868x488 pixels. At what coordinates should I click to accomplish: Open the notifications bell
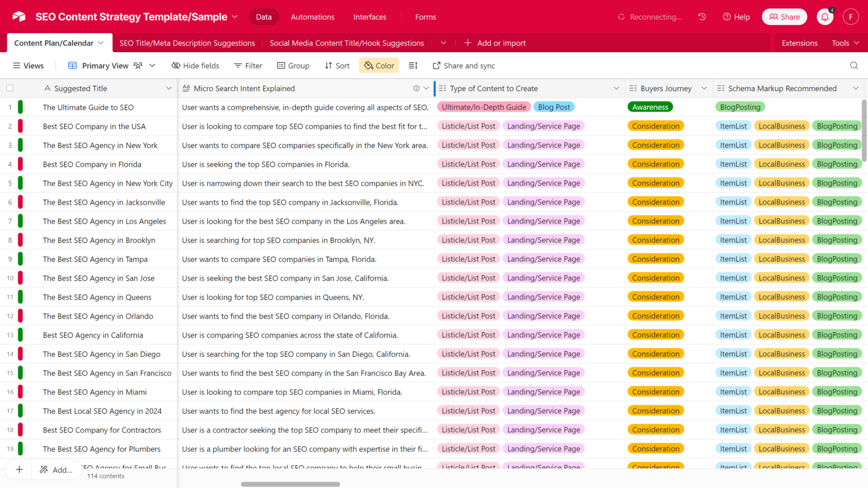coord(825,17)
